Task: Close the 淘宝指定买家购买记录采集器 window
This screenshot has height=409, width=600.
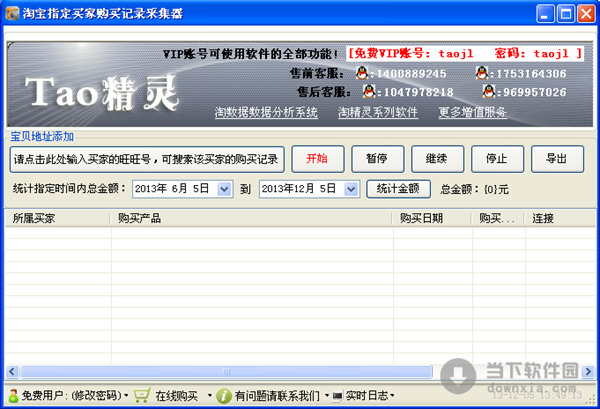Action: tap(586, 14)
